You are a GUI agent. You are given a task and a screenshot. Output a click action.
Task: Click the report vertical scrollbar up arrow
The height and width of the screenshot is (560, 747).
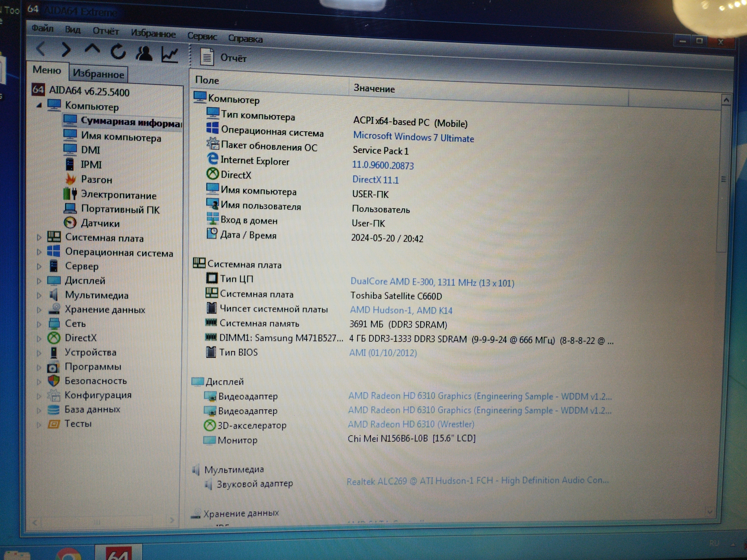[726, 100]
